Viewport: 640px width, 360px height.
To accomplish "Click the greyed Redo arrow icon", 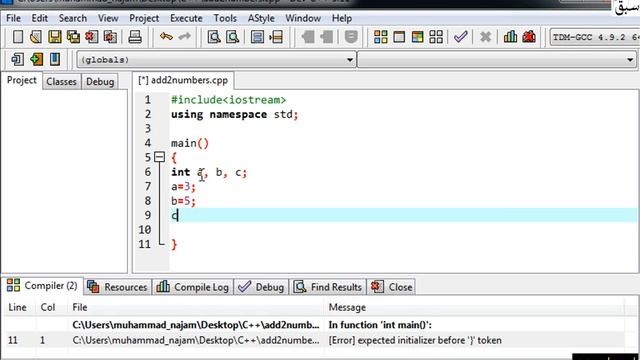I will tap(184, 37).
